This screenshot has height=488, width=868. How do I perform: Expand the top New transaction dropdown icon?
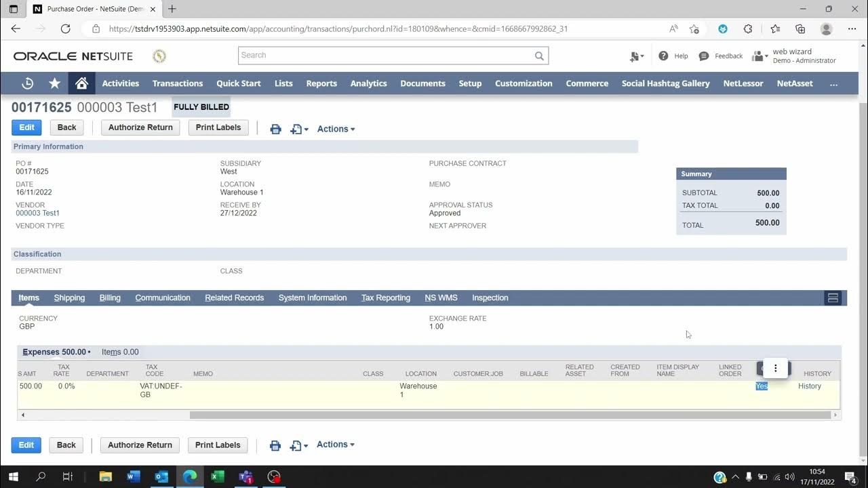[299, 129]
